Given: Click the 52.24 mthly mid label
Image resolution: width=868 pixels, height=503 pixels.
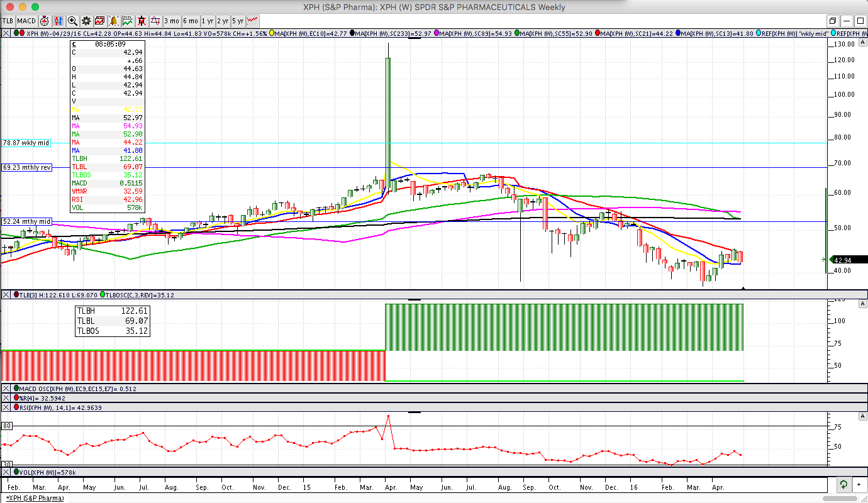Looking at the screenshot, I should tap(26, 221).
